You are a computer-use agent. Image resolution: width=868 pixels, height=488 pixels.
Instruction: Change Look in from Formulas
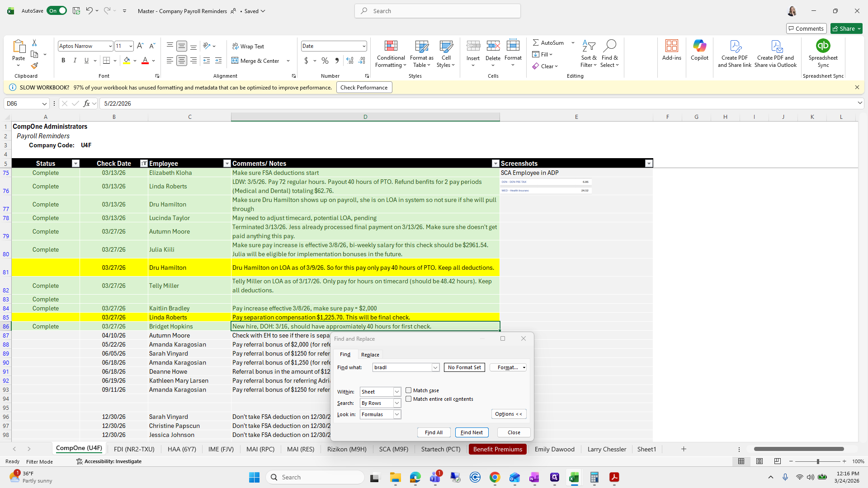tap(396, 414)
